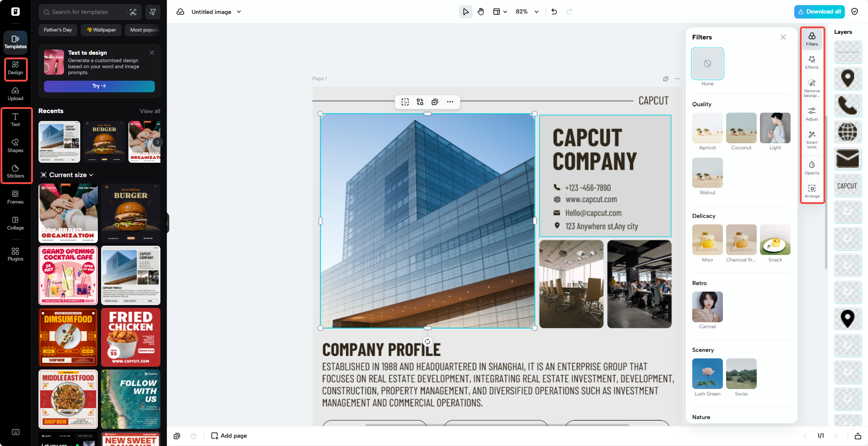Switch to the Effects tab
This screenshot has width=868, height=446.
coord(812,62)
